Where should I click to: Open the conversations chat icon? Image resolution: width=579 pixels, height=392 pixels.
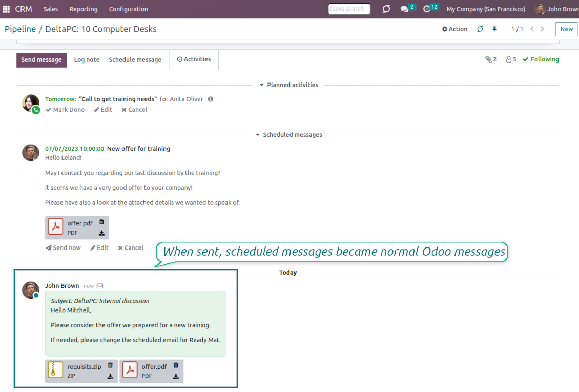[404, 9]
